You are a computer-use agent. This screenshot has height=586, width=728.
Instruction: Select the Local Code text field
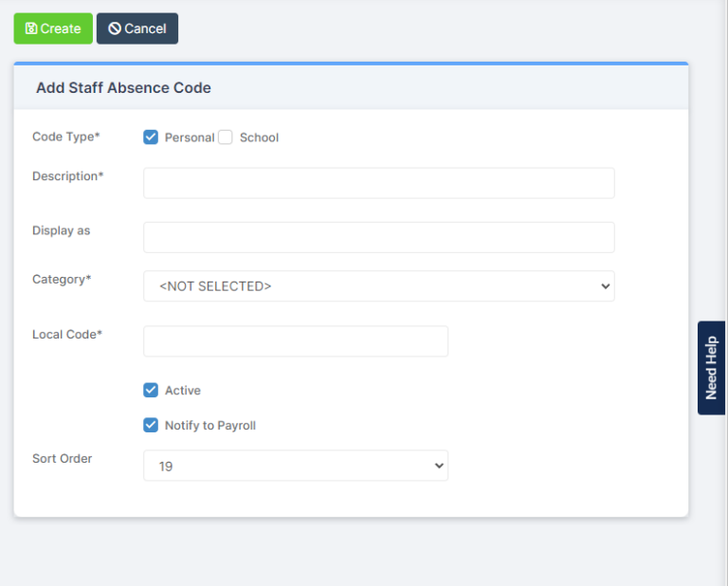(x=295, y=341)
